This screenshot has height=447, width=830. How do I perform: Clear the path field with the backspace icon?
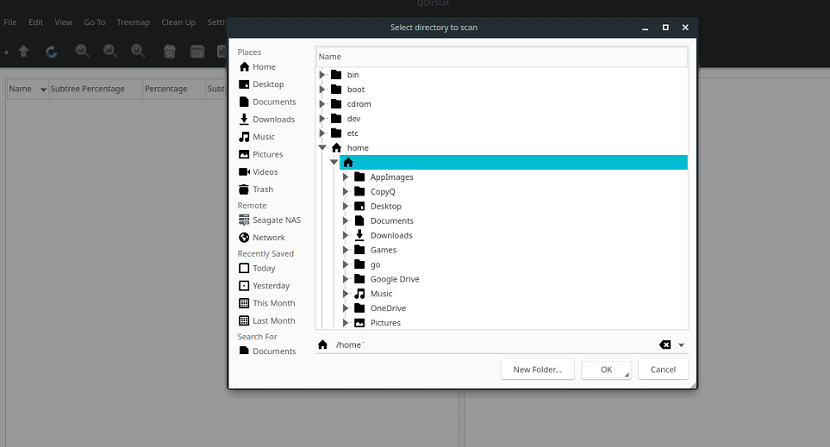[x=665, y=345]
